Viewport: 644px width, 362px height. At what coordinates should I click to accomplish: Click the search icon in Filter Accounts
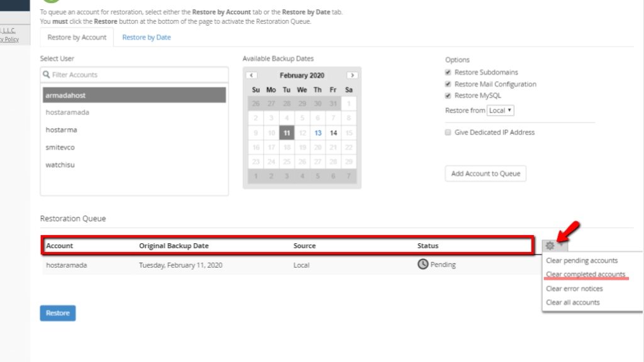47,75
